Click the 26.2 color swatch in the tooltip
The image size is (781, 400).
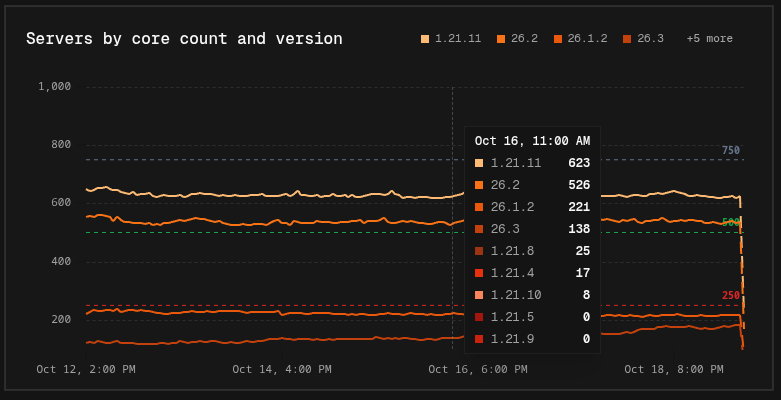click(x=479, y=185)
